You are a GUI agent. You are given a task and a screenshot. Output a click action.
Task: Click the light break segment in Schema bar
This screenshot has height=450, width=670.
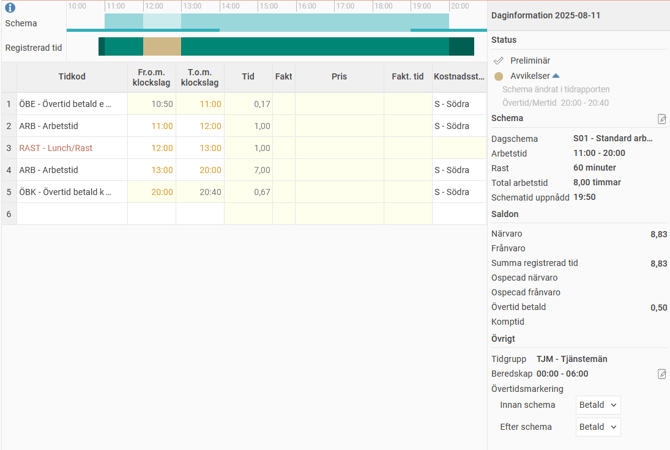click(161, 21)
